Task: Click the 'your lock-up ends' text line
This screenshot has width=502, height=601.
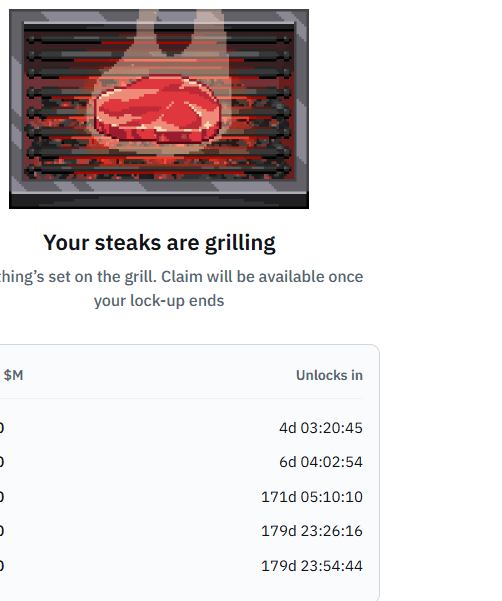Action: pos(159,301)
